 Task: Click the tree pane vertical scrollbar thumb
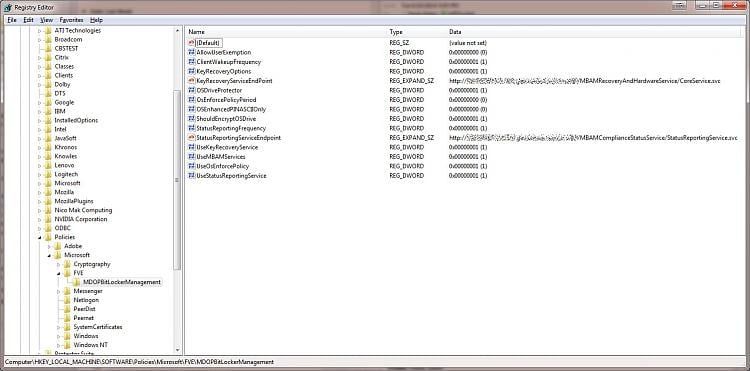coord(177,179)
